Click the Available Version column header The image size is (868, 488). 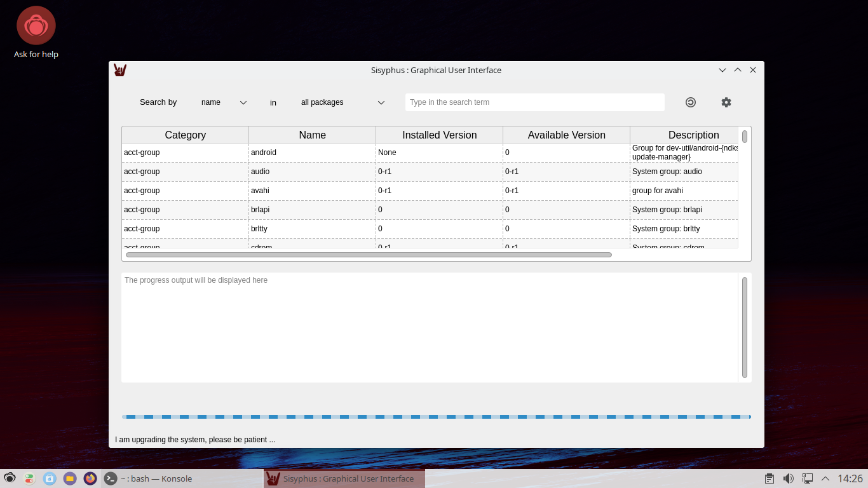coord(567,135)
